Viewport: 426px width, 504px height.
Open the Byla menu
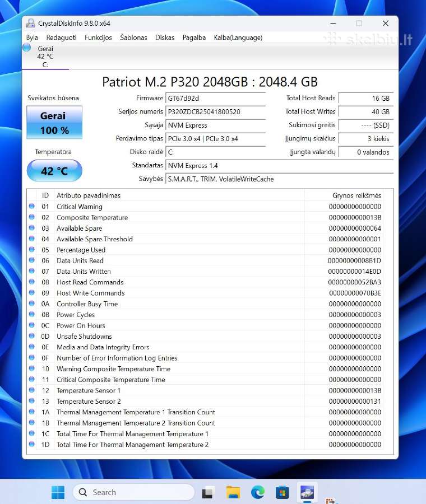32,38
